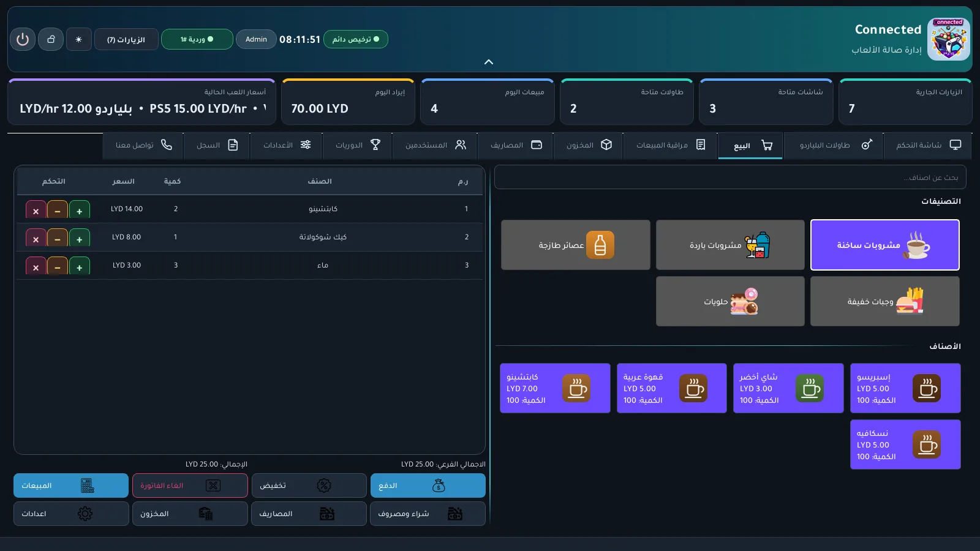The image size is (980, 551).
Task: Click the الغاء الفاتورة cancel invoice button
Action: pyautogui.click(x=190, y=485)
